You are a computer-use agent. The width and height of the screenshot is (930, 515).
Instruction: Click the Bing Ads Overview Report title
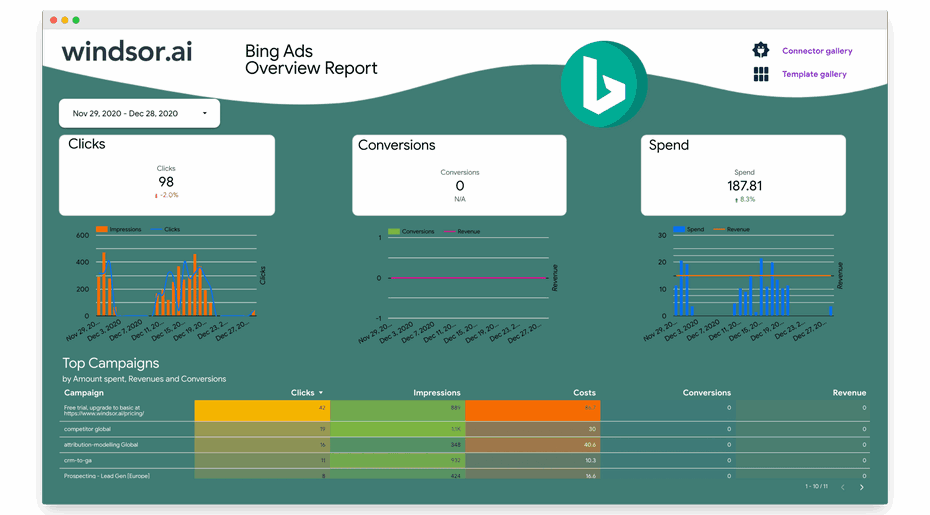311,59
